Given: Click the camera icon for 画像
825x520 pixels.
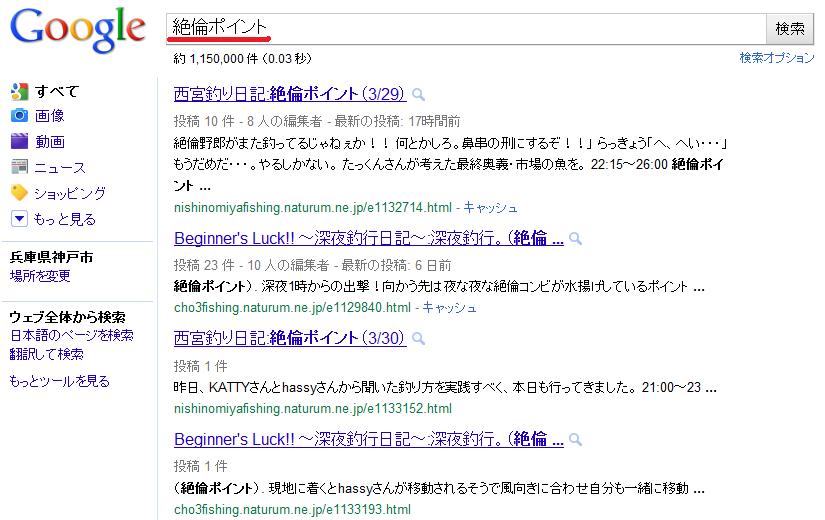Looking at the screenshot, I should pyautogui.click(x=19, y=115).
